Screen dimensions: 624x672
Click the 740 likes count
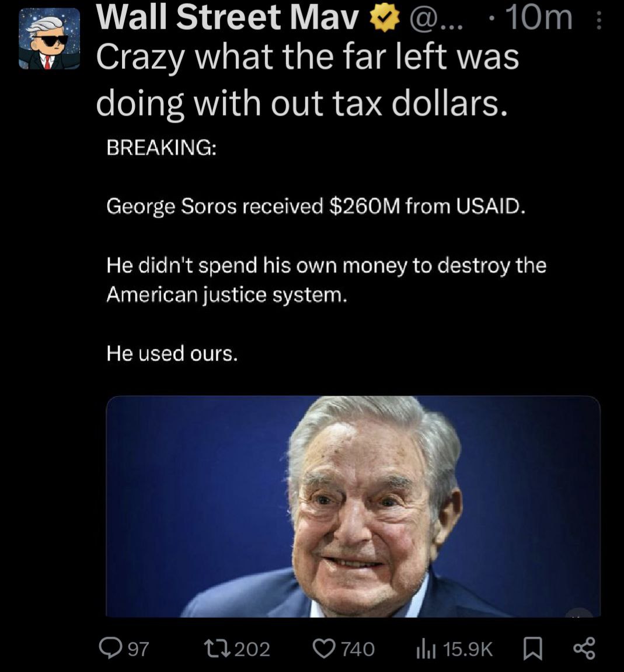357,649
